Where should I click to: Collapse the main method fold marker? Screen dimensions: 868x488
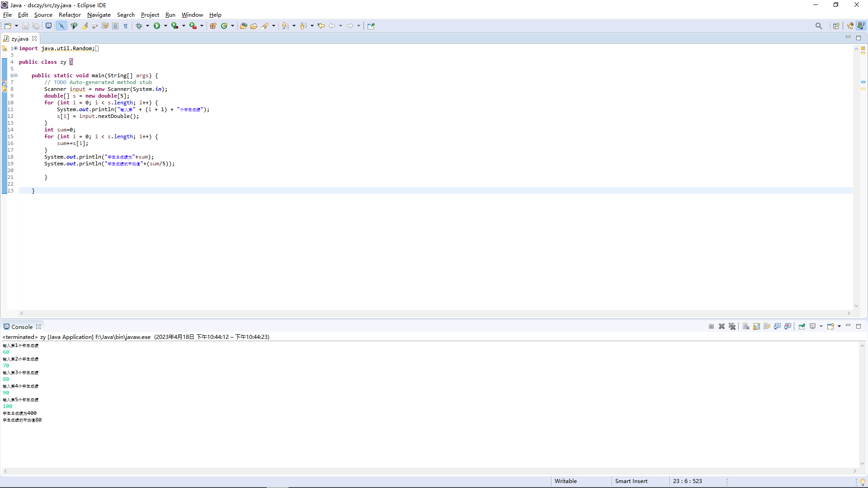tap(15, 75)
